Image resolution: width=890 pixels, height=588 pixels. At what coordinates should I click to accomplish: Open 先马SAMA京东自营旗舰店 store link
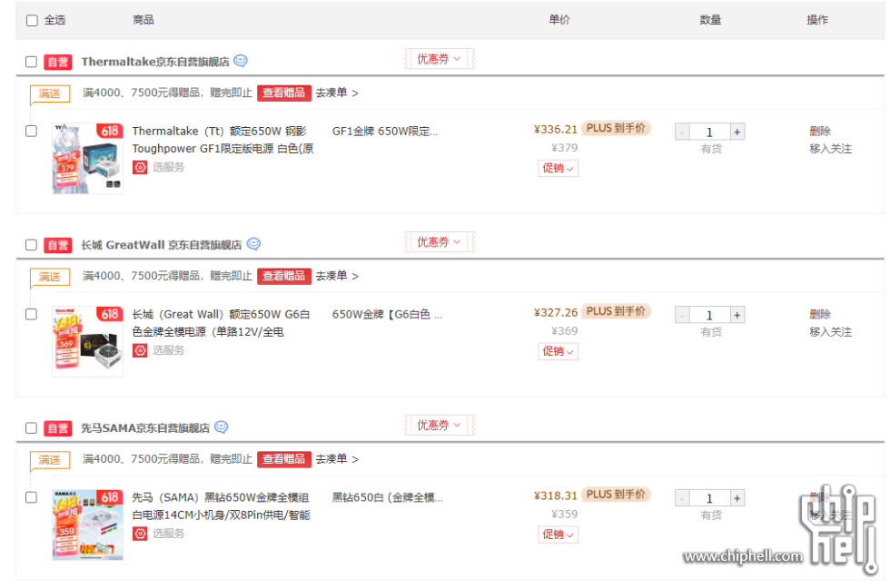click(x=145, y=428)
